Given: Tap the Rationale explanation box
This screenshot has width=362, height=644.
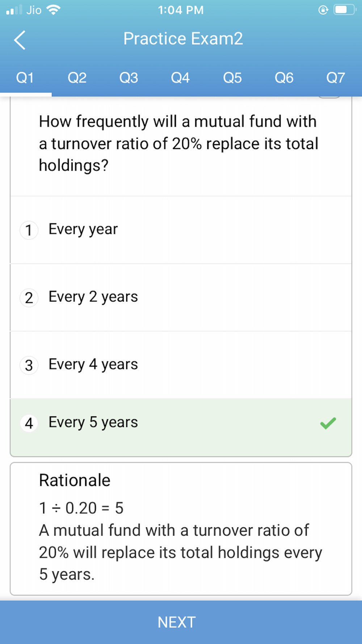Looking at the screenshot, I should pyautogui.click(x=181, y=529).
